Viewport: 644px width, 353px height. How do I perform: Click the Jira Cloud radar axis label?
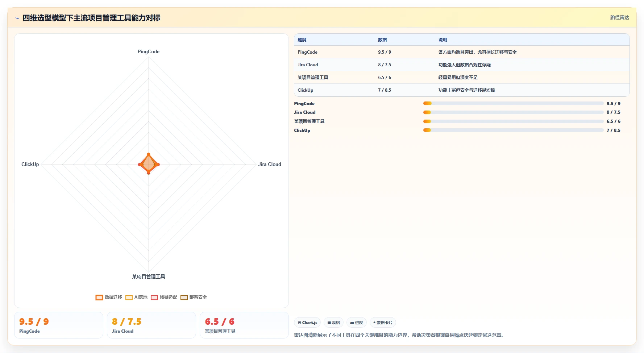(270, 165)
